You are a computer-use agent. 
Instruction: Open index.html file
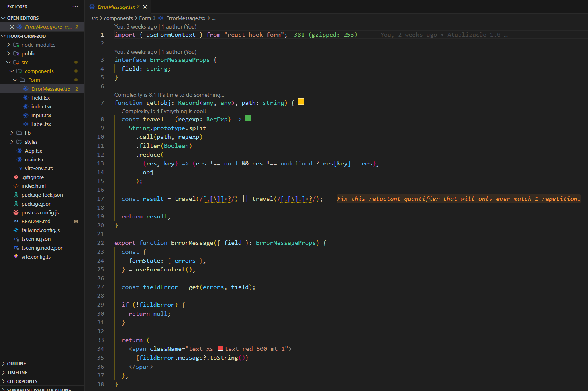[33, 186]
